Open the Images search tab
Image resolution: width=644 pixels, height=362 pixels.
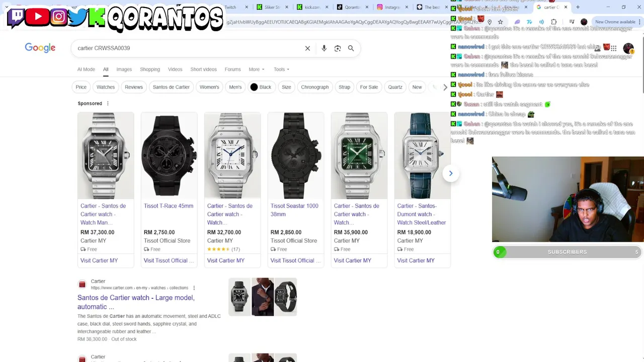click(x=124, y=69)
